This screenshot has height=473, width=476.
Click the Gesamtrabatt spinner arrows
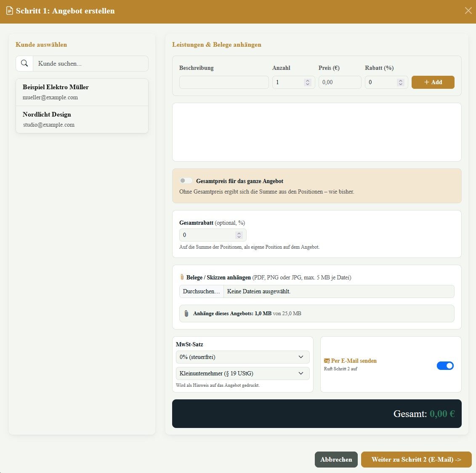pyautogui.click(x=239, y=235)
